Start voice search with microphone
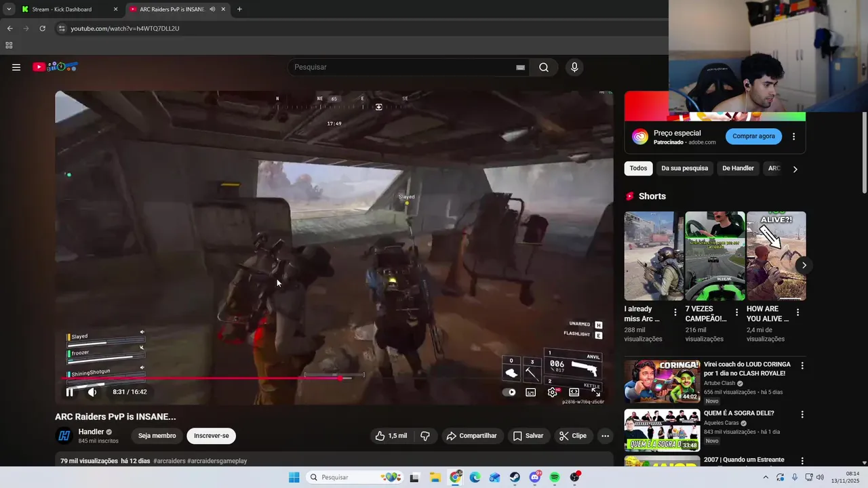The height and width of the screenshot is (488, 868). pos(574,67)
